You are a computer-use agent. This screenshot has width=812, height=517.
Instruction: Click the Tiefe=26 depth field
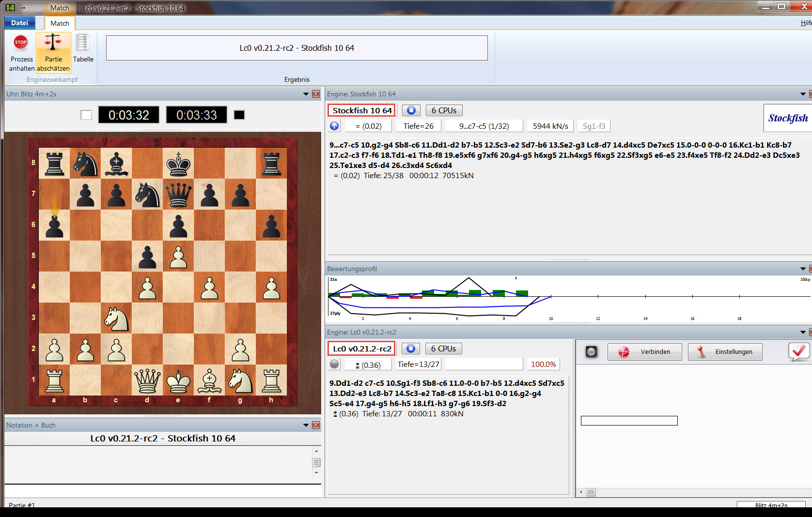(419, 126)
